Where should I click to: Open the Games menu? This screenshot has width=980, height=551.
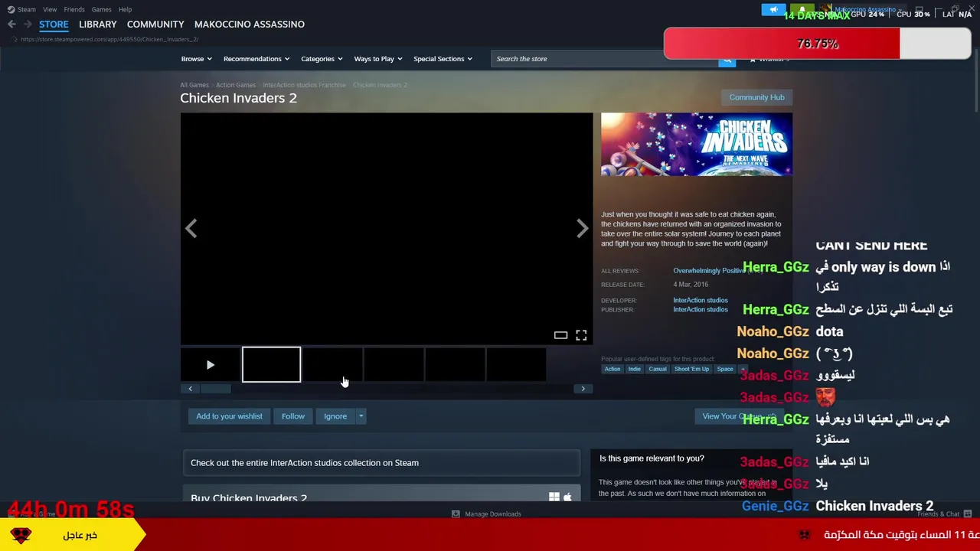pyautogui.click(x=101, y=10)
